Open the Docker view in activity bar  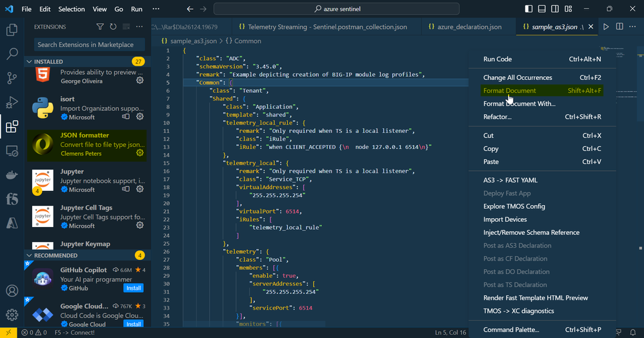coord(12,175)
